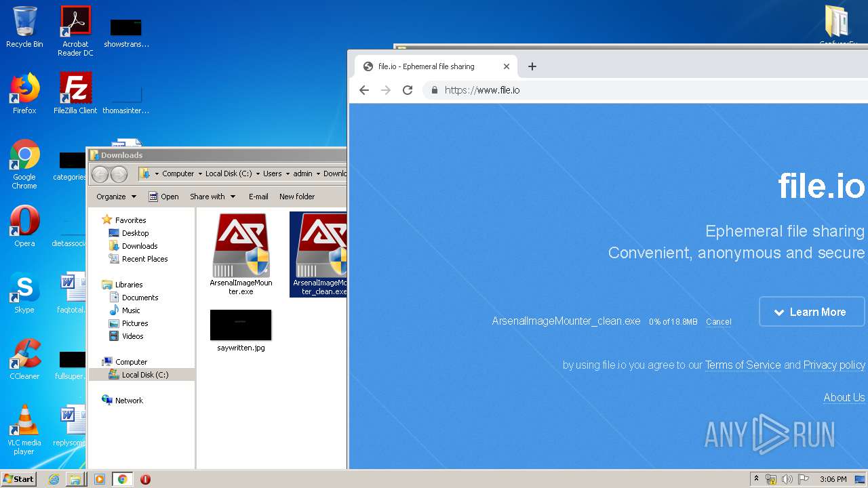Click Learn More button on file.io

(812, 312)
